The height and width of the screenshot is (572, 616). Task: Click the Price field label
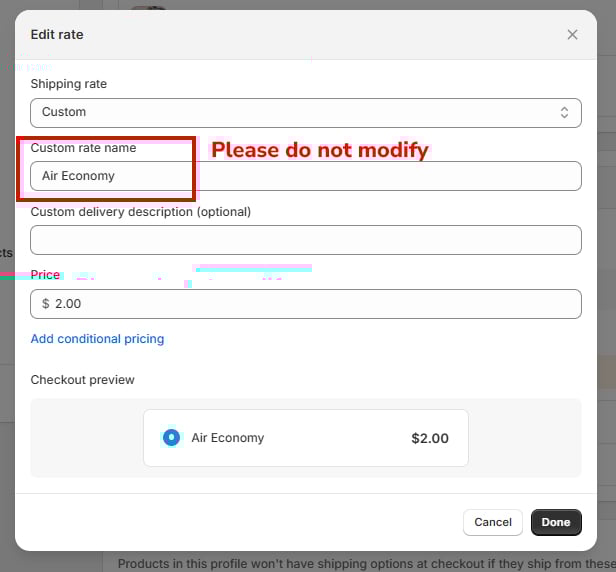click(x=45, y=274)
